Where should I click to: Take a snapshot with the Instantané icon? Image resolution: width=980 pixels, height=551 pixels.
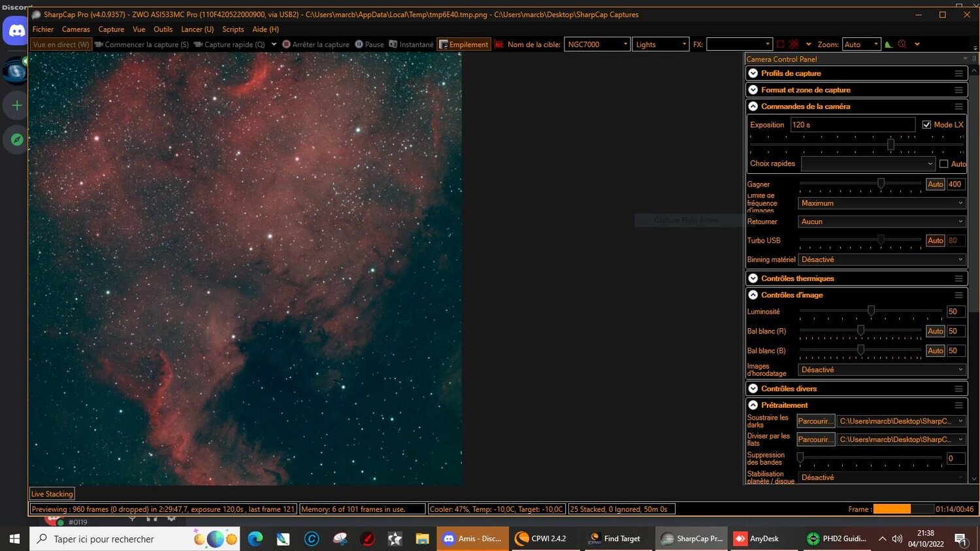tap(393, 44)
